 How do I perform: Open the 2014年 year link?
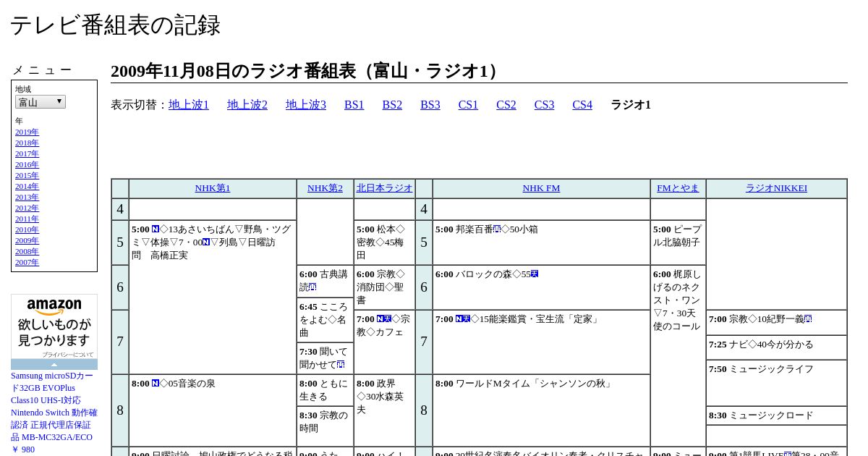(27, 187)
